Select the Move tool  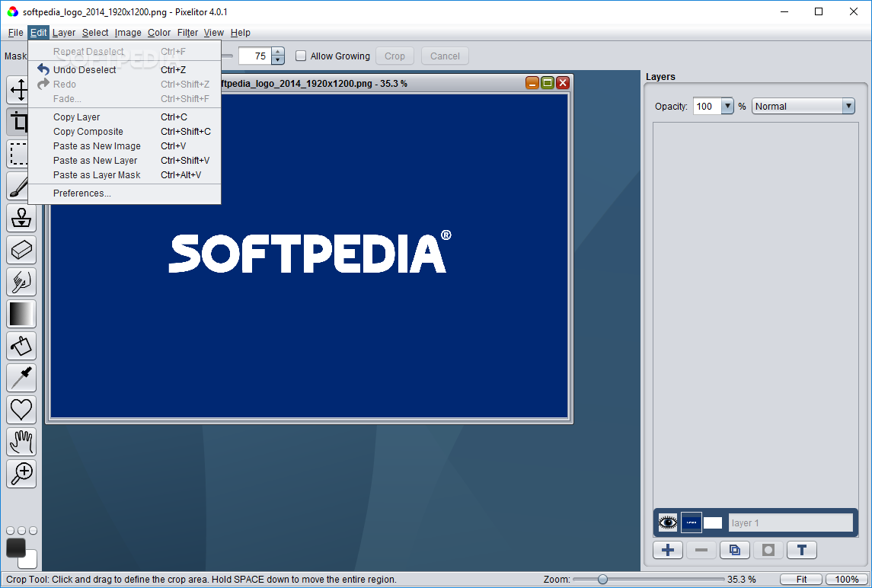coord(21,90)
